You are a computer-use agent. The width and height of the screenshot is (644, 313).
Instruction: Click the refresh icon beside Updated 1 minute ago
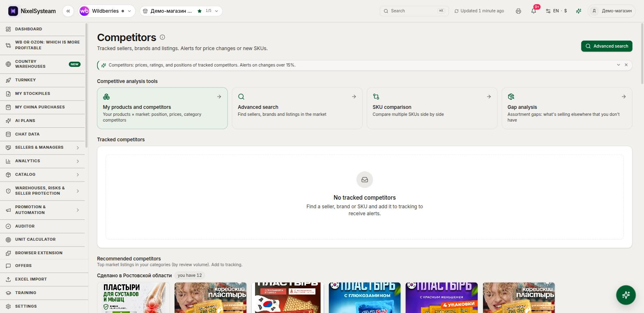[456, 11]
